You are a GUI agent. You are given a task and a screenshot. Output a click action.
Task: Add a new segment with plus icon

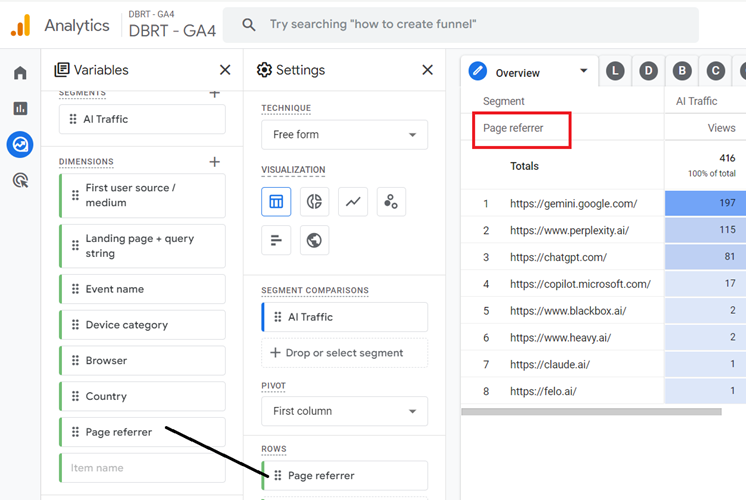[x=215, y=93]
